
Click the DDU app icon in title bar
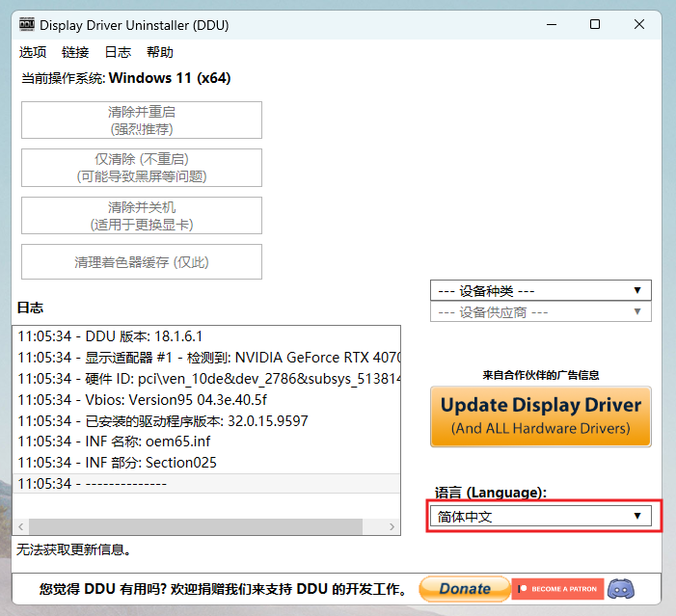pyautogui.click(x=27, y=24)
